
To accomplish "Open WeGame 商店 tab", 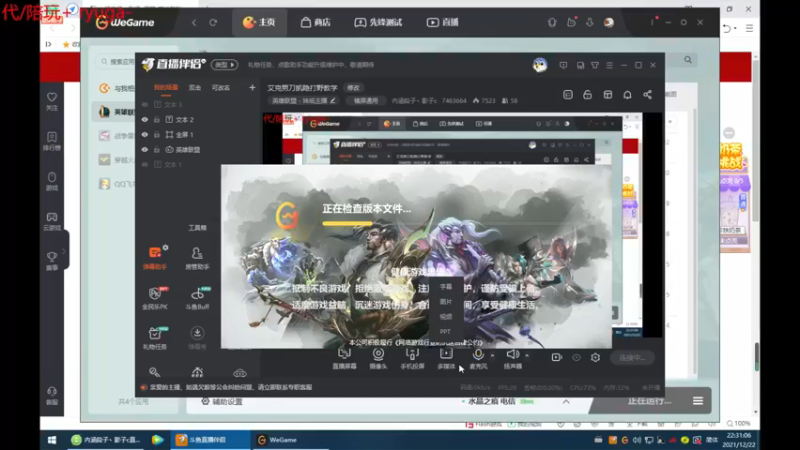I will click(x=315, y=22).
